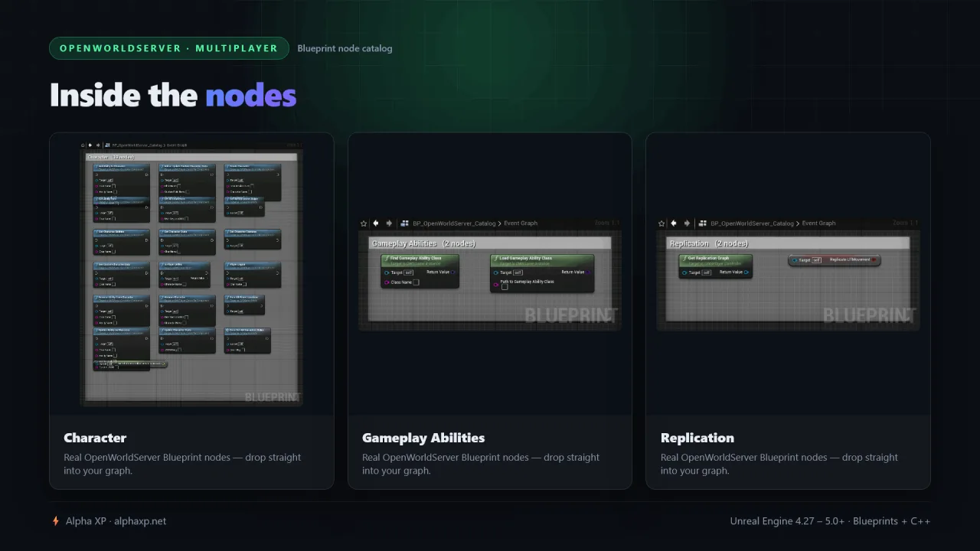Viewport: 980px width, 551px height.
Task: Click Return Value pin on Load Gameplay Ability Class
Action: (x=588, y=272)
